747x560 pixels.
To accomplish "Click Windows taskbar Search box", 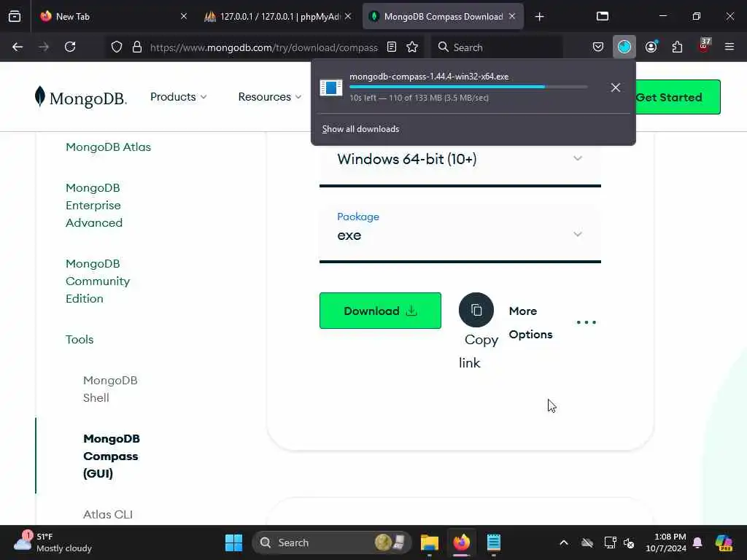I will (x=332, y=542).
